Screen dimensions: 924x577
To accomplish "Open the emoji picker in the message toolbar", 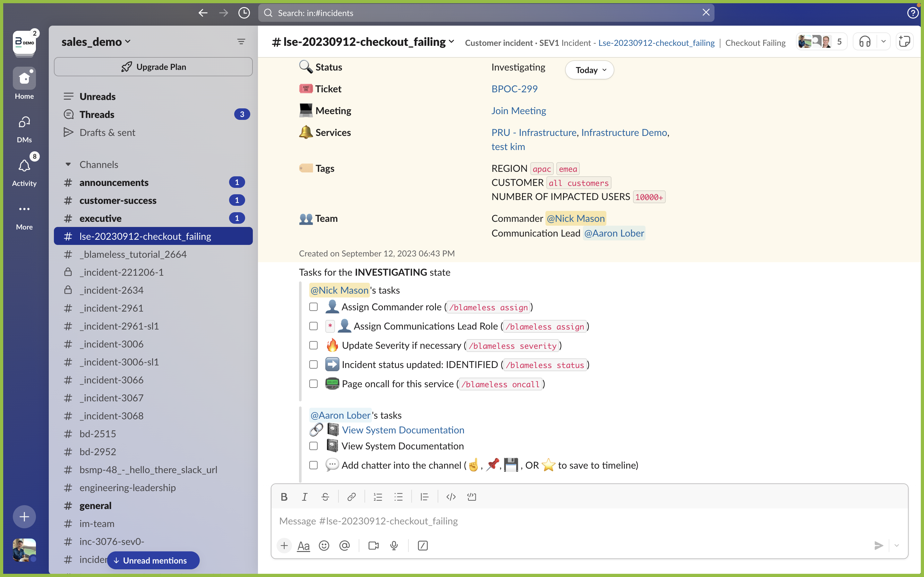I will pos(324,545).
